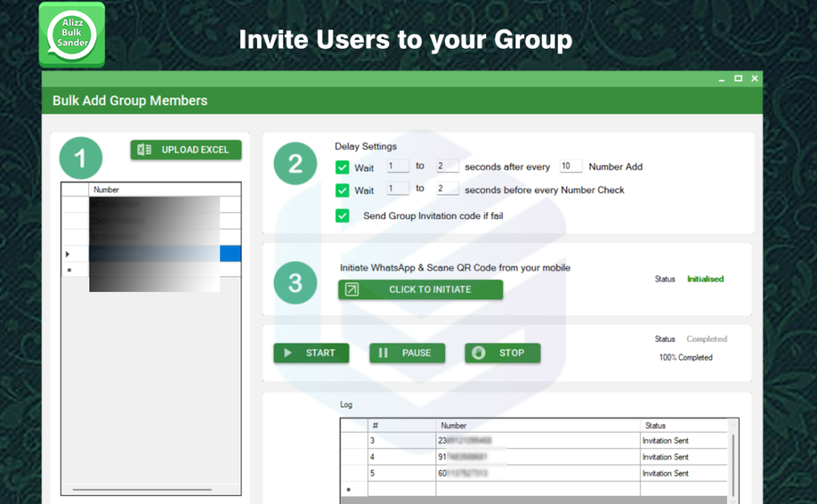The height and width of the screenshot is (504, 817).
Task: Click the step 1 circle badge
Action: [81, 158]
